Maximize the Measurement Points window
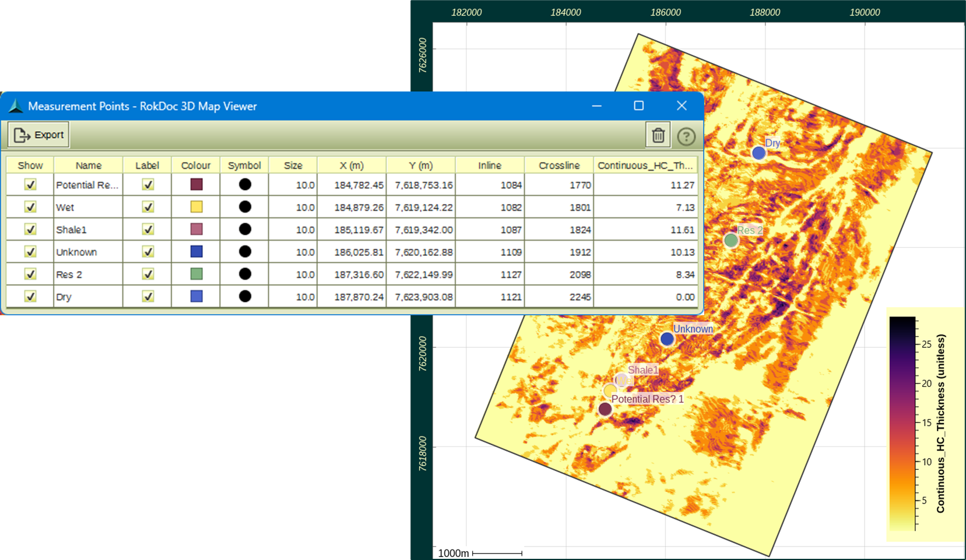 pyautogui.click(x=639, y=106)
